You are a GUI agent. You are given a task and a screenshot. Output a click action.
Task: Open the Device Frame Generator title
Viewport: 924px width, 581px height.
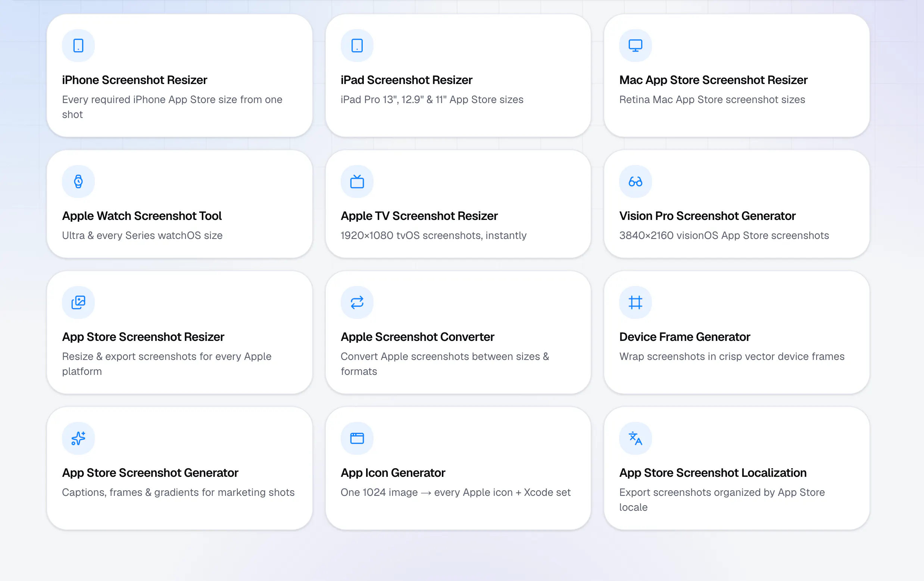tap(684, 337)
